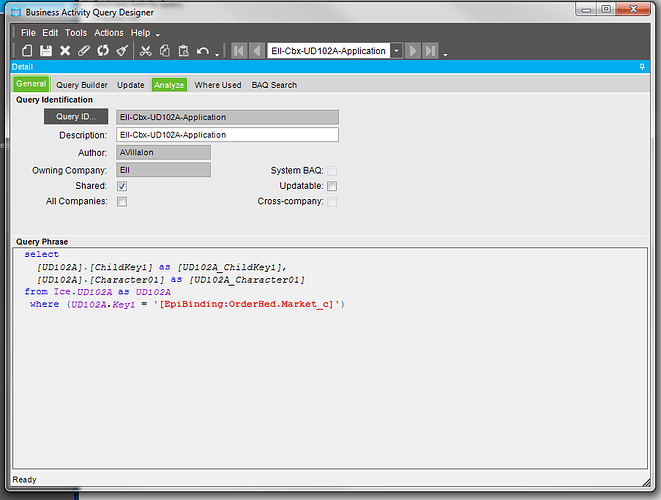The image size is (661, 500).
Task: Expand the query ID navigation dropdown
Action: [396, 51]
